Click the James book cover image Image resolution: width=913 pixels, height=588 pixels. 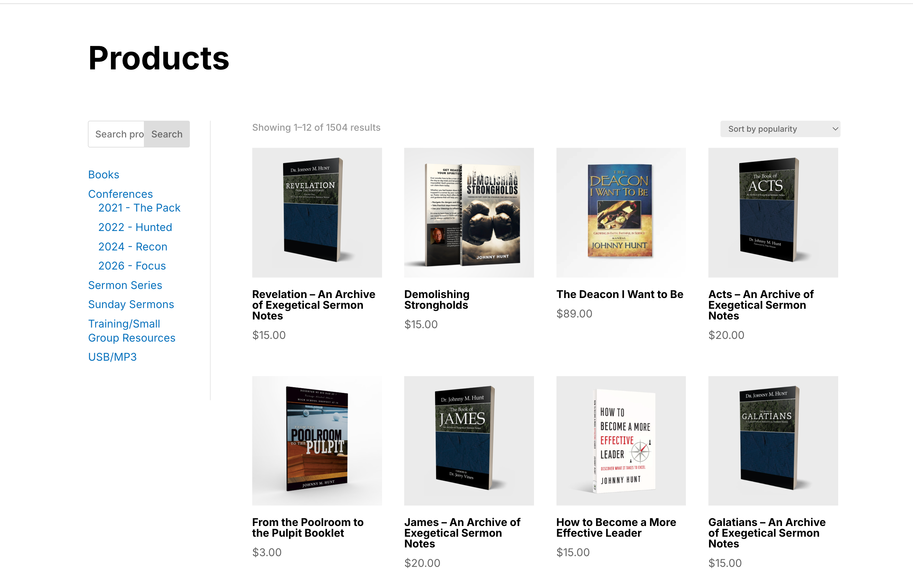[x=469, y=440]
